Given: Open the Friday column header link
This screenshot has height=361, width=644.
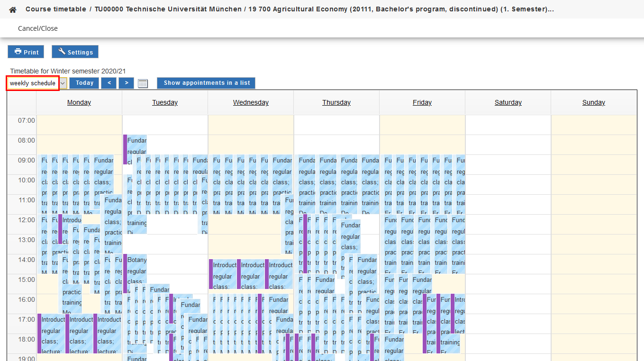Looking at the screenshot, I should point(422,102).
